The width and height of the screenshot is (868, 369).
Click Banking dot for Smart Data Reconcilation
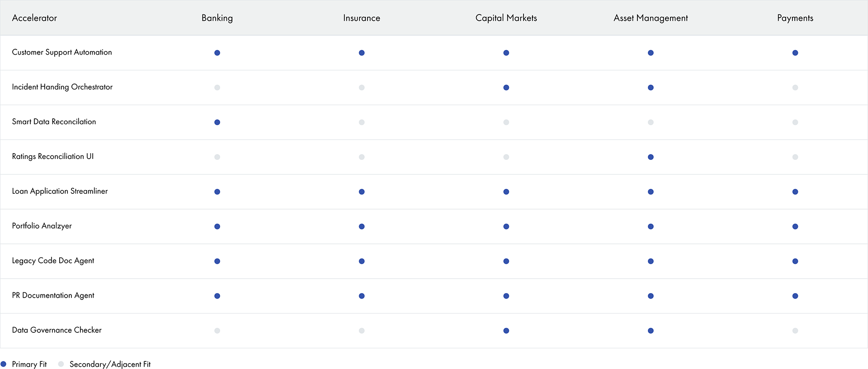tap(217, 122)
